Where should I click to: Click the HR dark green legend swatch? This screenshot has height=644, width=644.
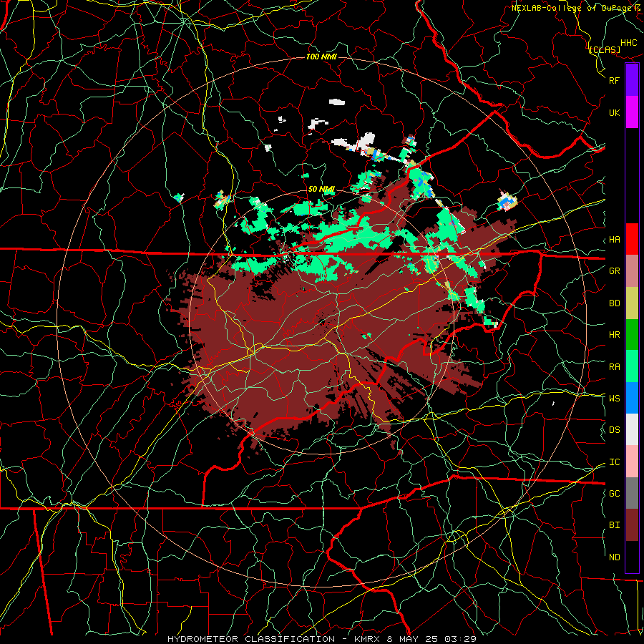point(632,335)
